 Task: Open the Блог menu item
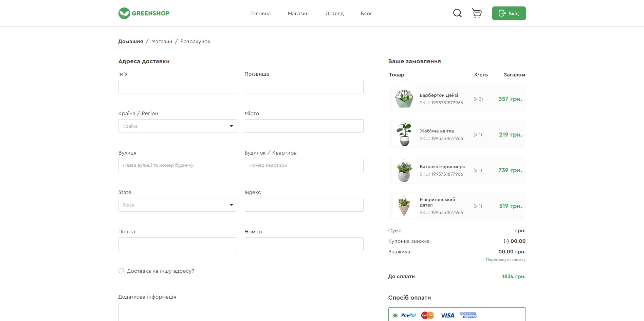pyautogui.click(x=367, y=14)
